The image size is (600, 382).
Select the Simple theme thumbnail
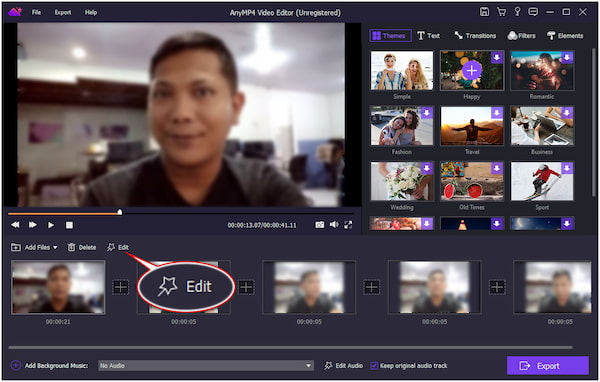click(402, 71)
